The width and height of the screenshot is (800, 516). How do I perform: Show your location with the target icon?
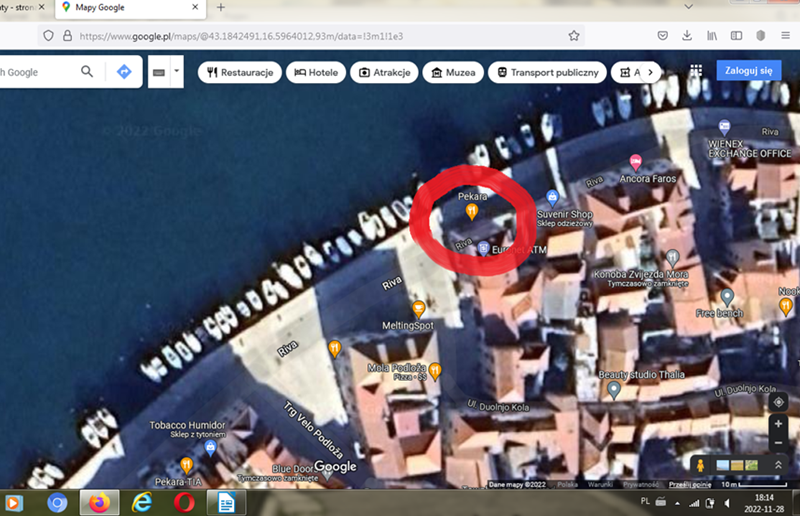778,402
